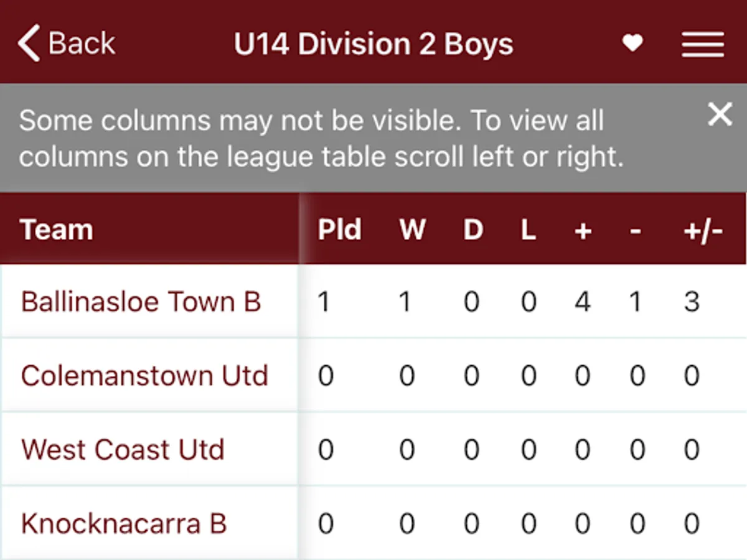Select West Coast Utd team
The width and height of the screenshot is (747, 560).
[x=123, y=449]
